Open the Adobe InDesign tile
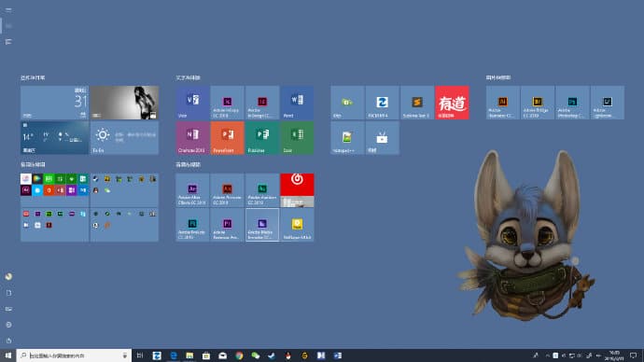Image resolution: width=644 pixels, height=362 pixels. coord(262,103)
